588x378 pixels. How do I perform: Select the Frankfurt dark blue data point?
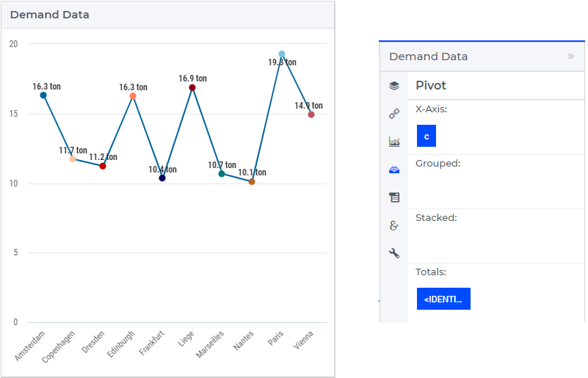pyautogui.click(x=162, y=178)
